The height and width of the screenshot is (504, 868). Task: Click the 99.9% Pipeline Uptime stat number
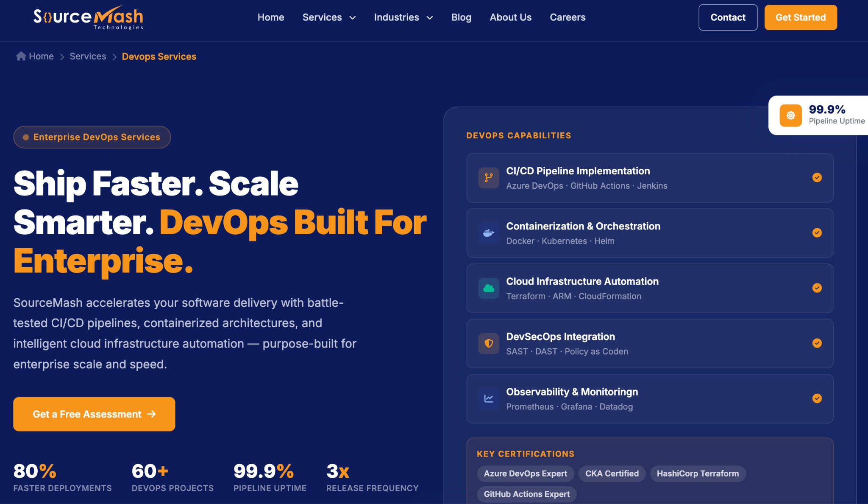[264, 471]
